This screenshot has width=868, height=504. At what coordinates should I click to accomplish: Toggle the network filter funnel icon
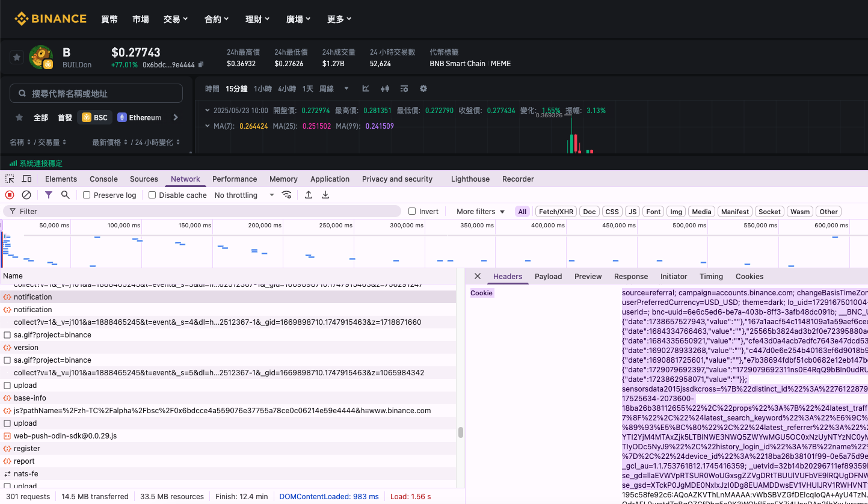(x=49, y=195)
